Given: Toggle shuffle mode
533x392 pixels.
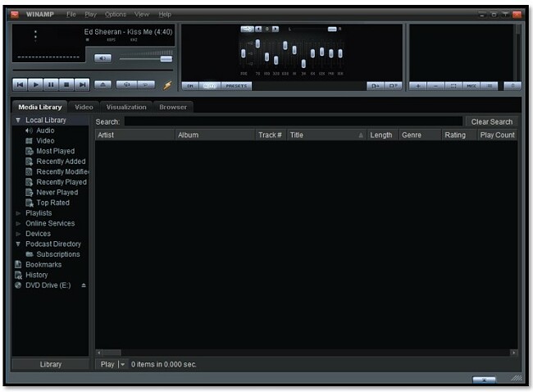Looking at the screenshot, I should 126,84.
